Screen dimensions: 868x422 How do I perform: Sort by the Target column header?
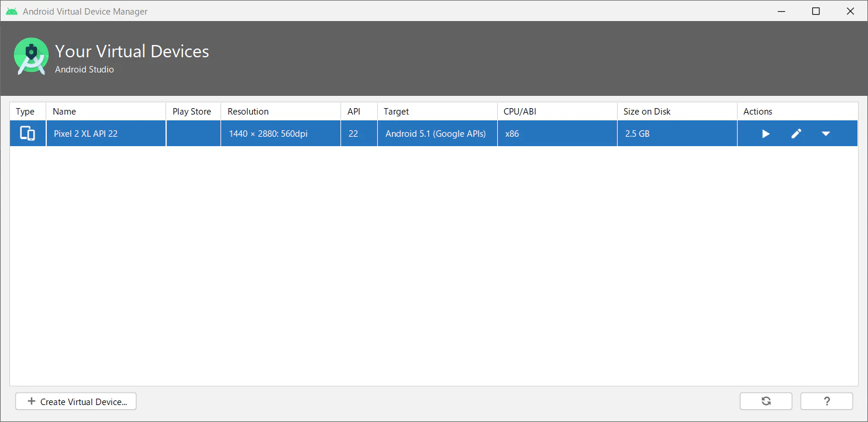[438, 112]
